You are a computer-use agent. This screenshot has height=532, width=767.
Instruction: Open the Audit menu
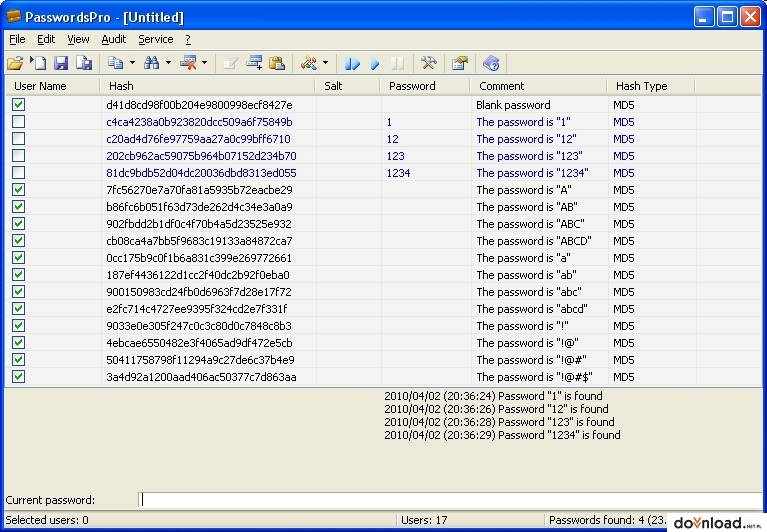coord(113,39)
